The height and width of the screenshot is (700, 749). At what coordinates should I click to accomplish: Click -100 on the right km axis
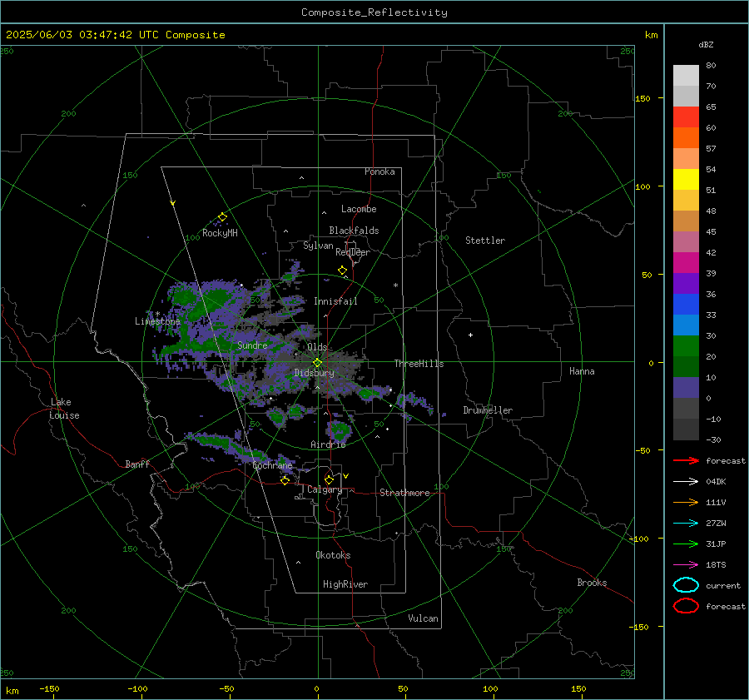[x=639, y=539]
